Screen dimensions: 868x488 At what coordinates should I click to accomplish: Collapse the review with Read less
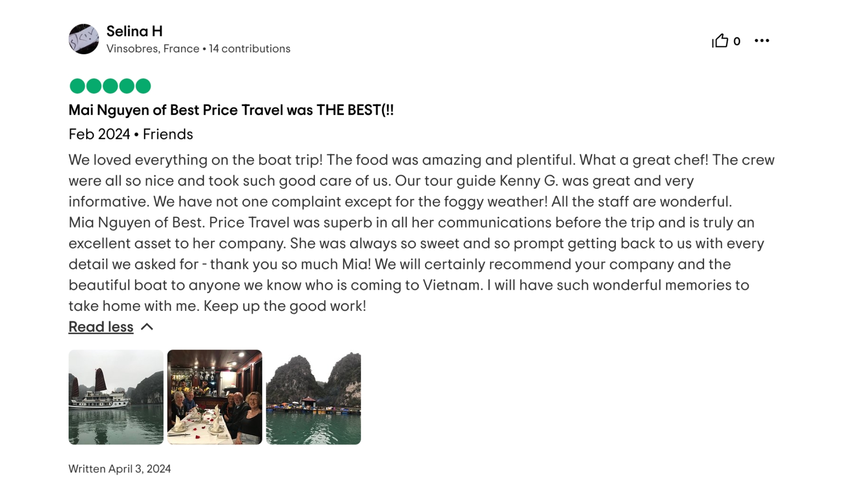click(x=100, y=327)
